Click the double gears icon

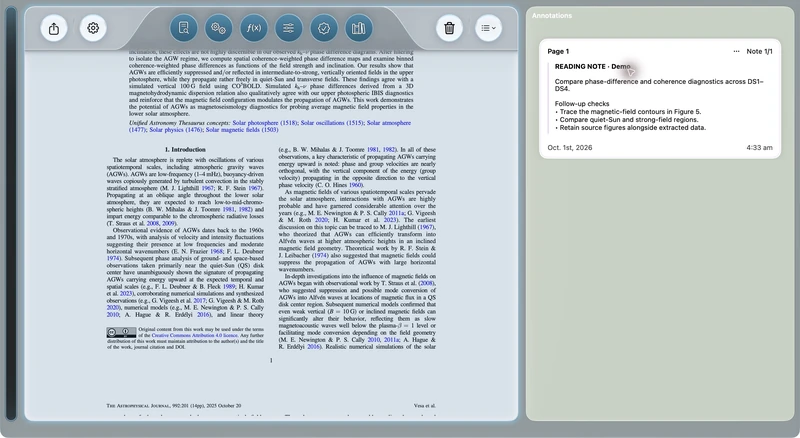218,28
